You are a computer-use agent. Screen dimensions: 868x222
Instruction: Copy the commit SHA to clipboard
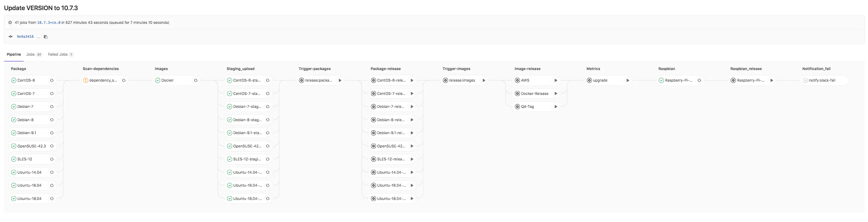point(46,37)
